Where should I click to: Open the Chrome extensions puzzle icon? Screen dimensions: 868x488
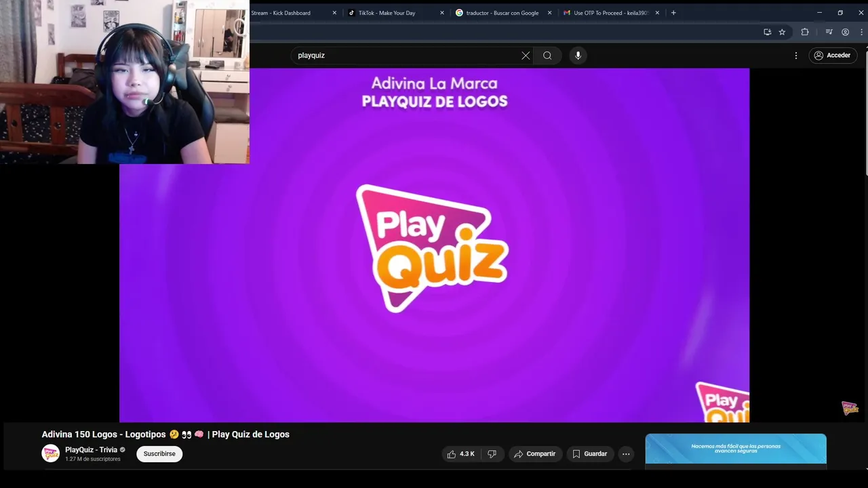(805, 32)
